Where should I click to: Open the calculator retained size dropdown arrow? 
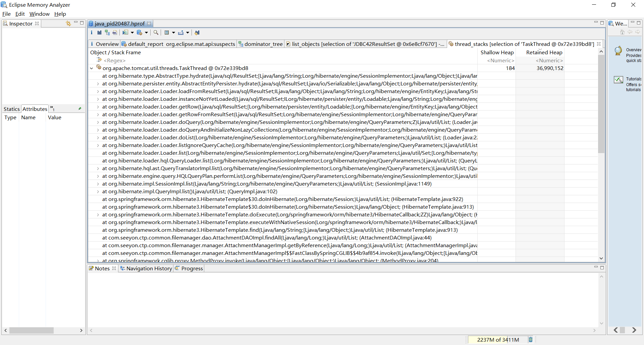[x=173, y=32]
